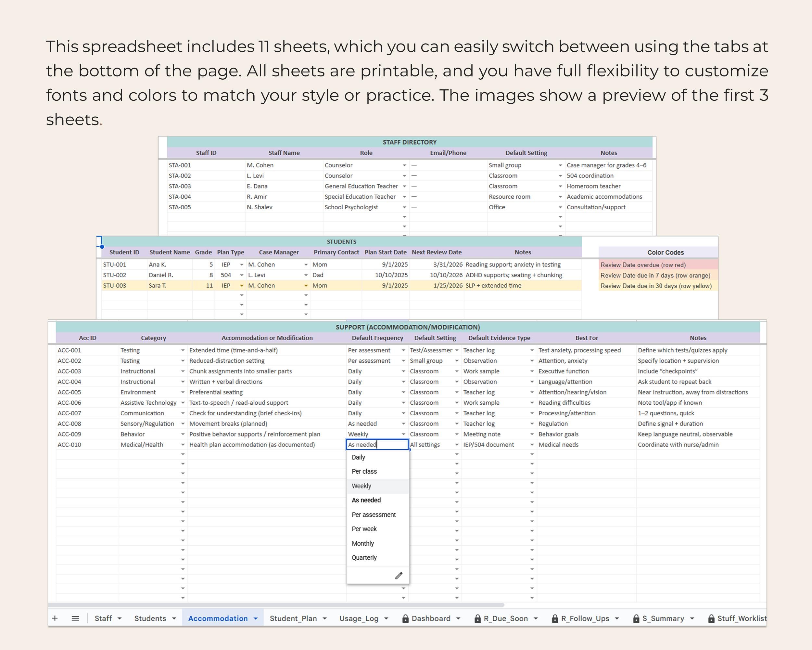Click the STA-004 R. Amir name cell
The image size is (812, 650).
(x=284, y=197)
